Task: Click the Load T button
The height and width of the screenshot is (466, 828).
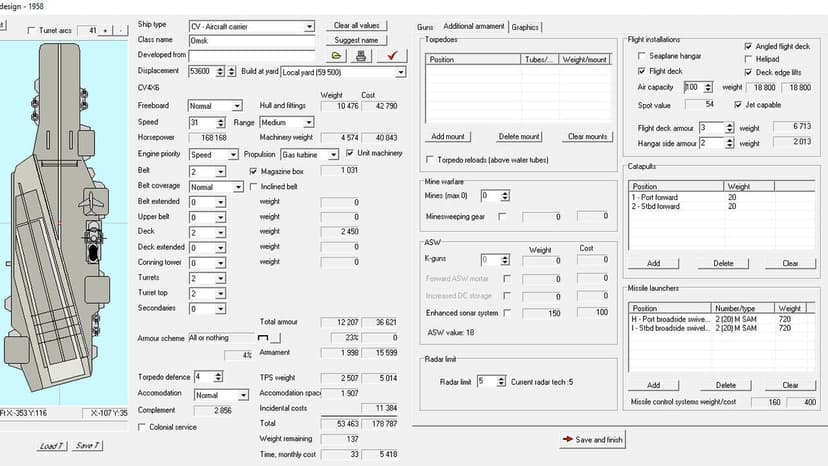Action: (x=52, y=446)
